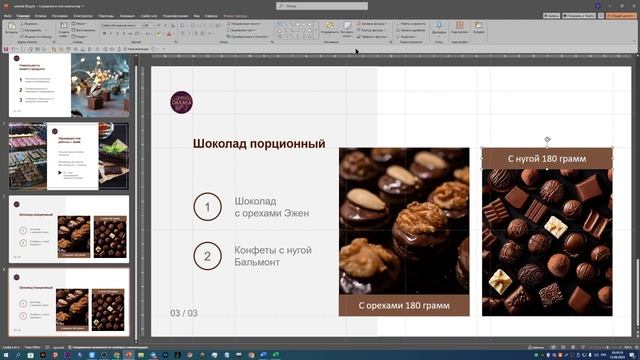This screenshot has height=360, width=640.
Task: Open the Convert to SmartArt dropdown
Action: (x=247, y=37)
